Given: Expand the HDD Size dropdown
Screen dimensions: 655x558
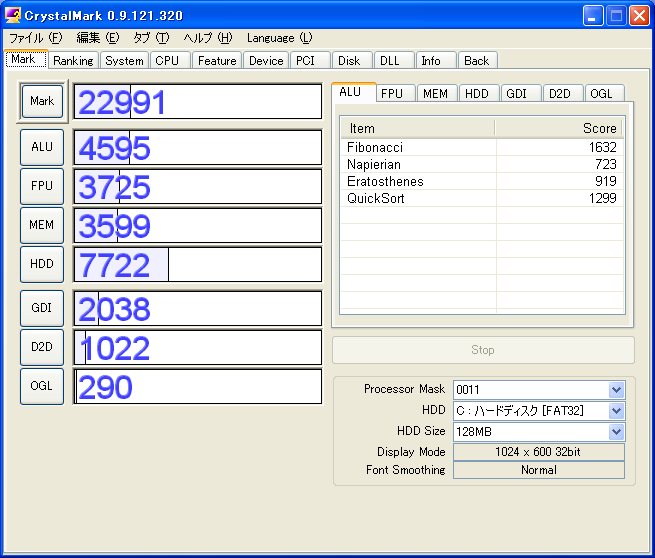Looking at the screenshot, I should pos(616,432).
